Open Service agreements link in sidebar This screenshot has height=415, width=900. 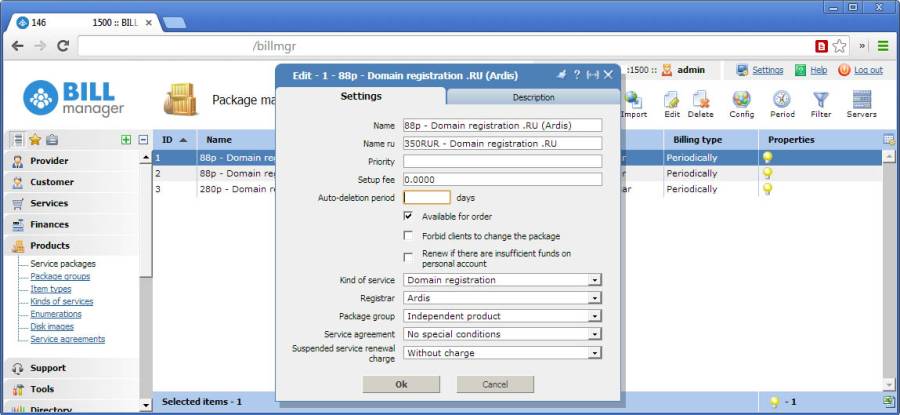68,339
